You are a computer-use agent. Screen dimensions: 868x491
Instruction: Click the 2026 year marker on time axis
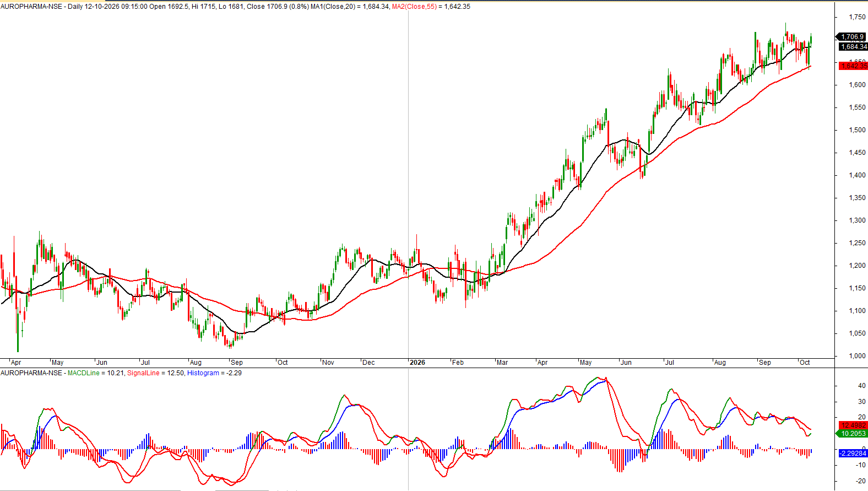tap(417, 363)
